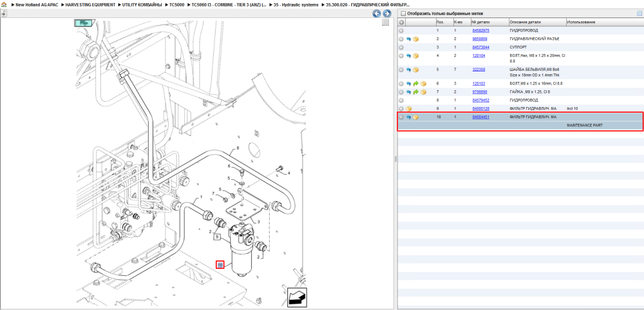Select callout 1 on the diagram
This screenshot has height=310, width=644.
[x=201, y=197]
